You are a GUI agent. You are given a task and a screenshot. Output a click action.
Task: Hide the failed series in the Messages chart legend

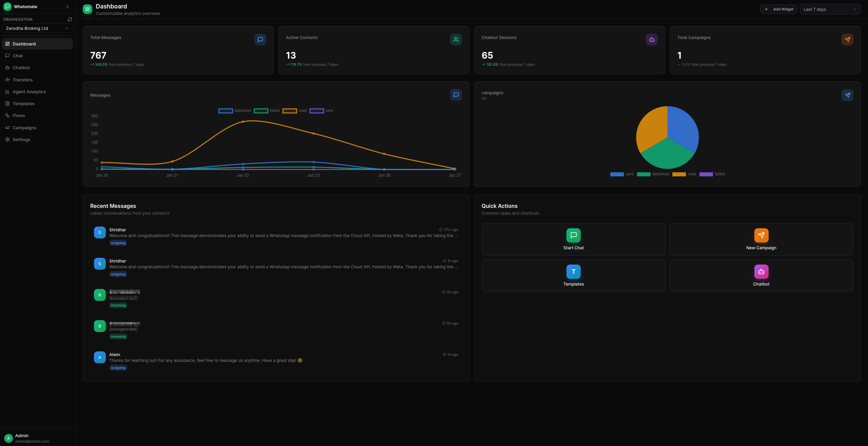[x=268, y=111]
